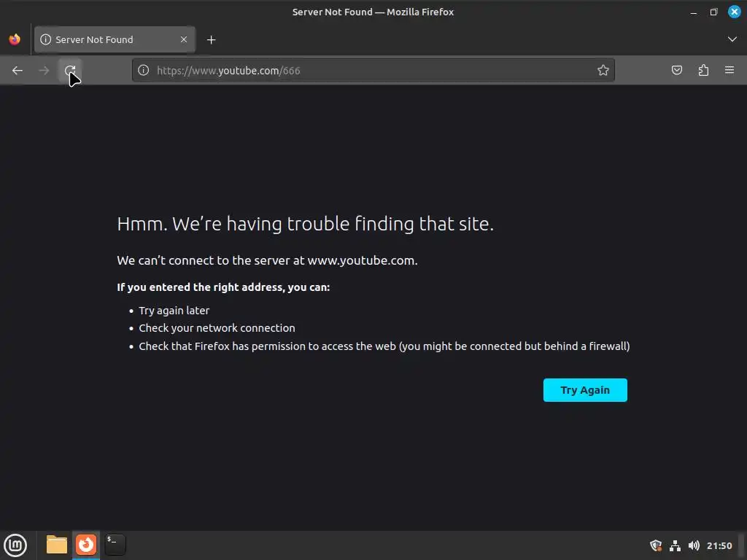Open the Linux Mint start menu
This screenshot has height=560, width=747.
pyautogui.click(x=15, y=545)
